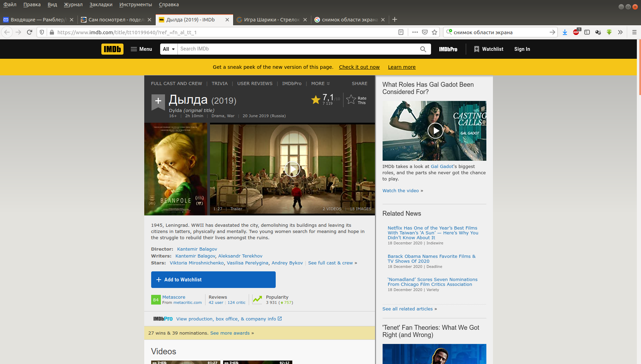
Task: Open the hamburger Menu in IMDb header
Action: pyautogui.click(x=141, y=49)
